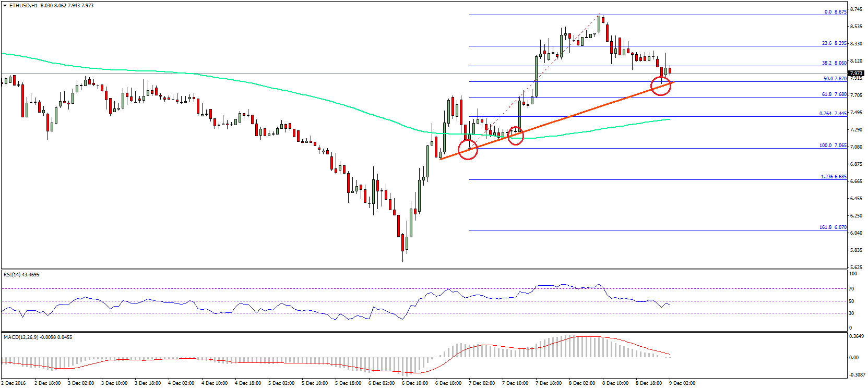Click the 5 Dec 02:00 time label
Viewport: 868px width, 389px height.
point(281,383)
